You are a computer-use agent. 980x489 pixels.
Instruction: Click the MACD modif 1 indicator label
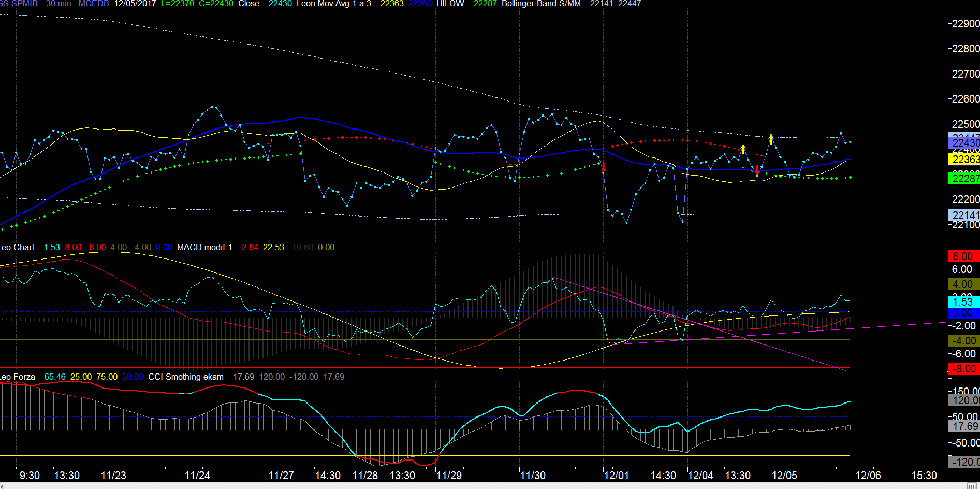(x=204, y=248)
